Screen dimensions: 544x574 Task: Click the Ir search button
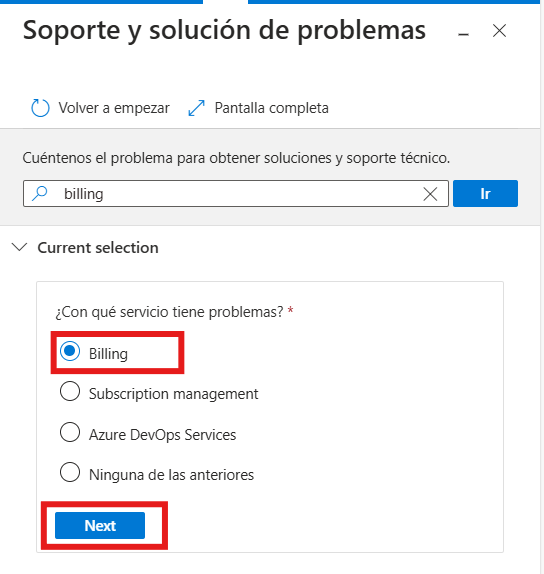tap(485, 193)
